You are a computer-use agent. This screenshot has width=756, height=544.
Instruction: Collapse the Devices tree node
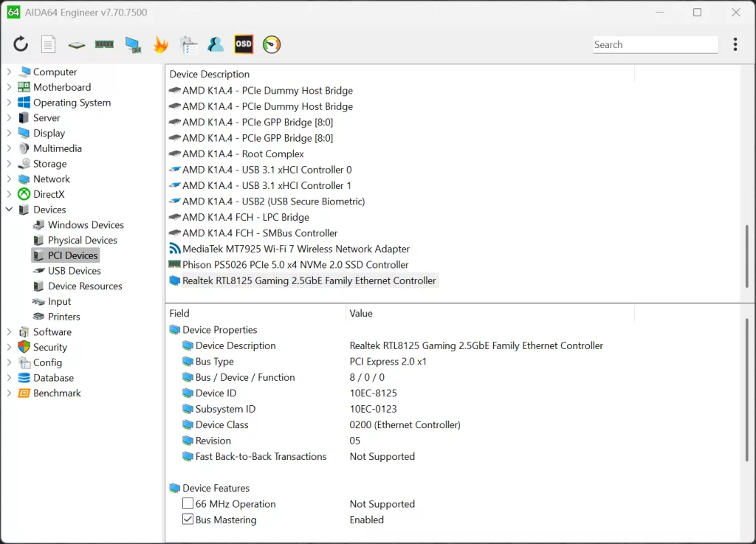click(x=9, y=210)
